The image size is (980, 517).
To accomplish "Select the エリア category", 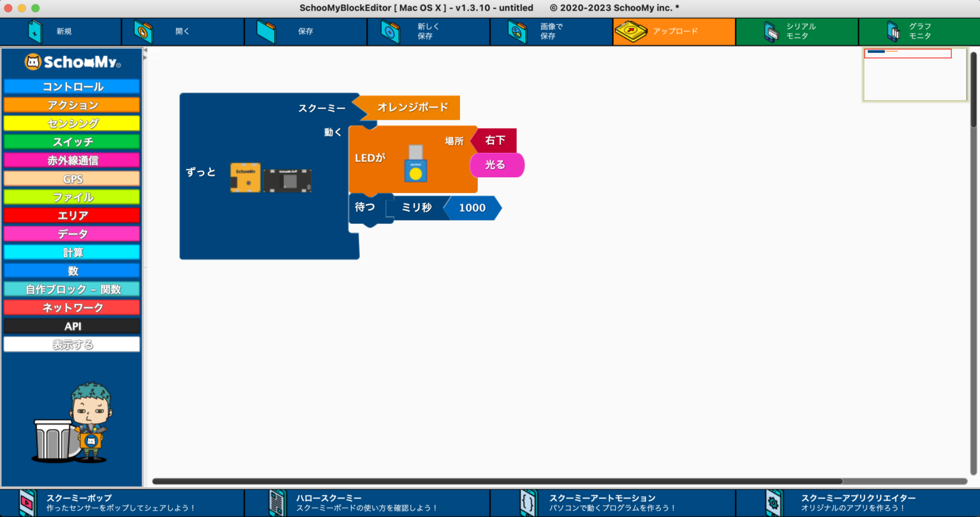I will tap(71, 216).
